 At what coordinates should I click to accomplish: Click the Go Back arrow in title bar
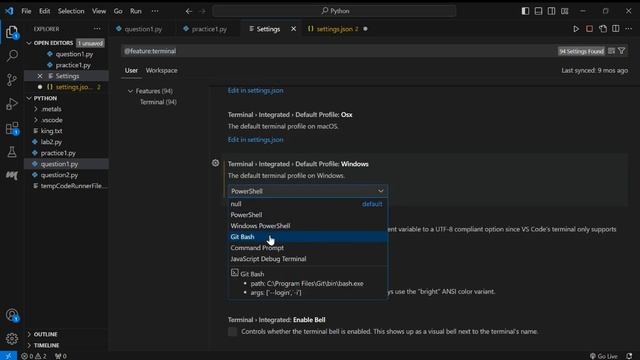tap(189, 11)
